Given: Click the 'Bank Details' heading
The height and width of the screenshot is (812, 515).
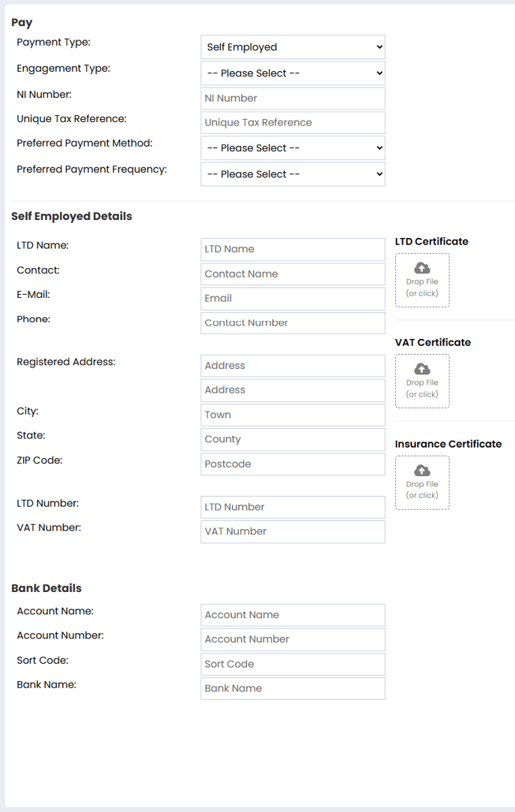Looking at the screenshot, I should [x=46, y=588].
